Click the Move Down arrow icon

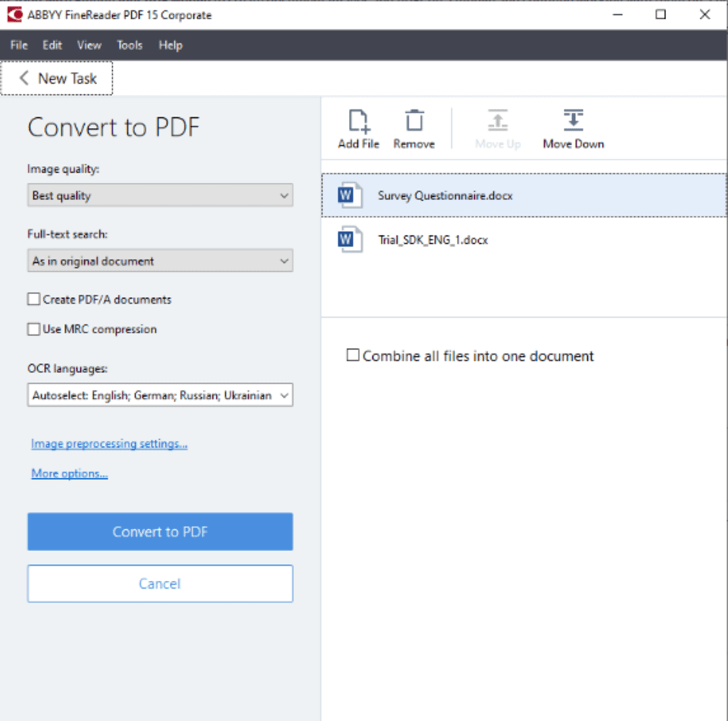(573, 121)
